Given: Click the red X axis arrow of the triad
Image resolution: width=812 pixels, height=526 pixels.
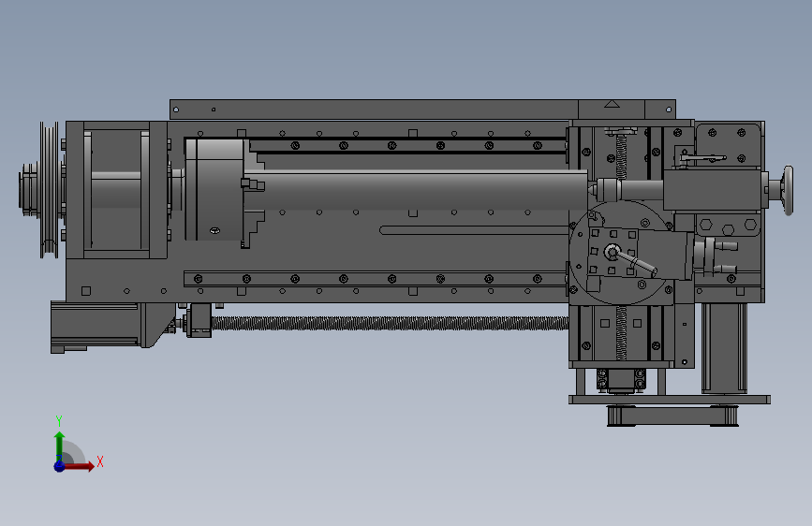Looking at the screenshot, I should click(79, 466).
